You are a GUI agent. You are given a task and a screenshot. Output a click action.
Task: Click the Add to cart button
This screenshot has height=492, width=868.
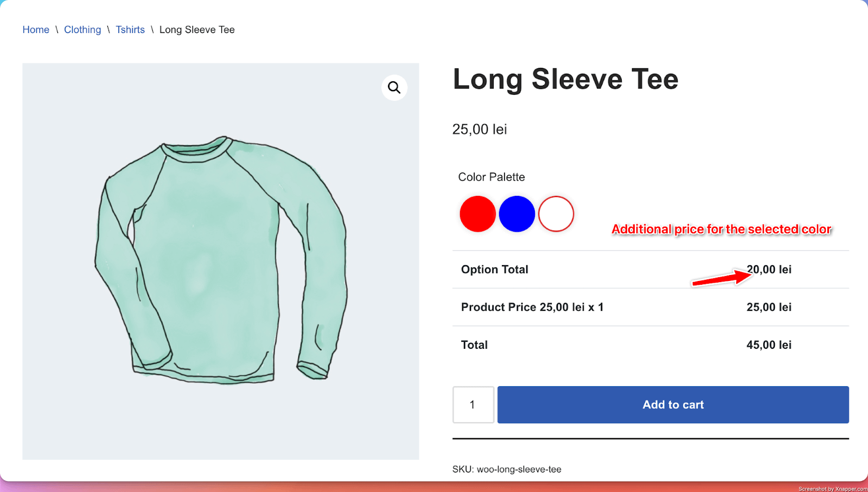673,405
